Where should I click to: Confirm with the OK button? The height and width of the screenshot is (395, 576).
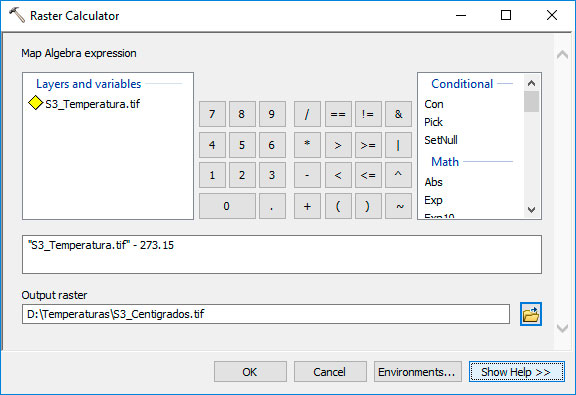pyautogui.click(x=250, y=372)
